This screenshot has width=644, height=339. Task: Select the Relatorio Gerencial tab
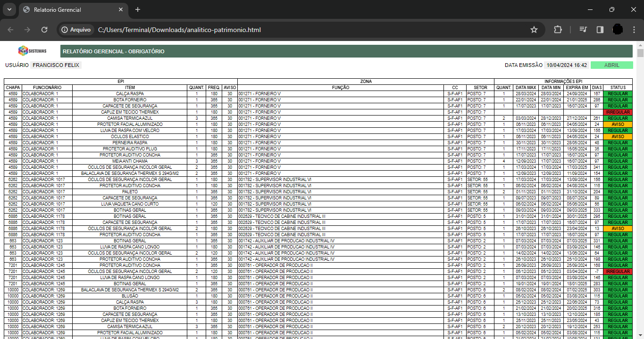pyautogui.click(x=71, y=9)
